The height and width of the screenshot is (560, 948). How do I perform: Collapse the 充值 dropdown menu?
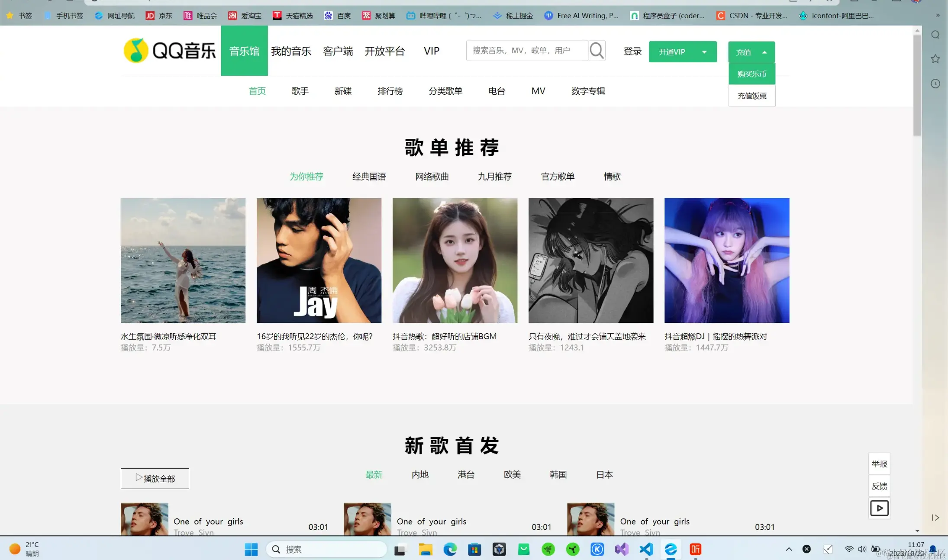[x=764, y=52]
